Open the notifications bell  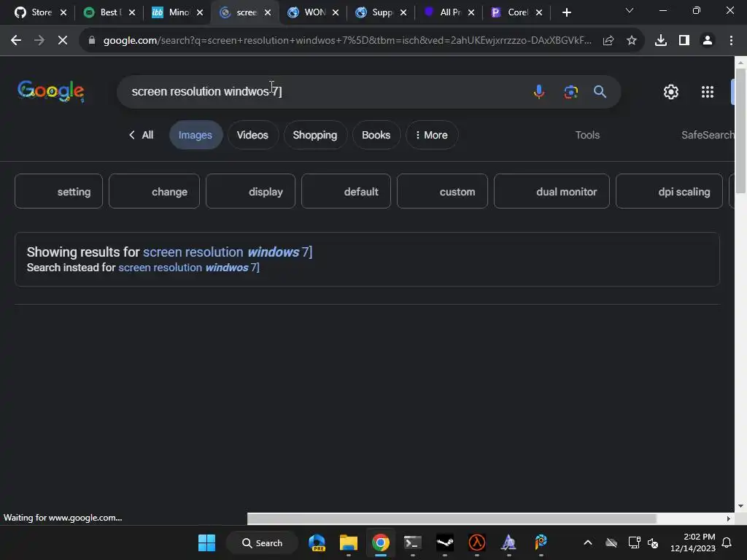(x=727, y=542)
